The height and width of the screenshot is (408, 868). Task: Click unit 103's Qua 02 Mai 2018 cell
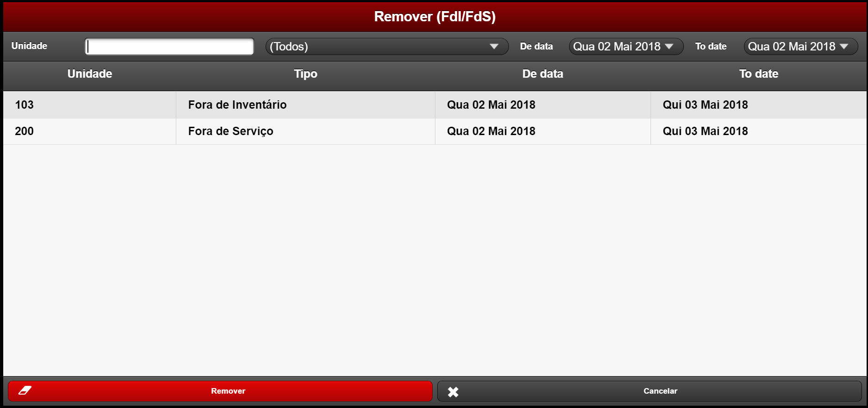[491, 105]
